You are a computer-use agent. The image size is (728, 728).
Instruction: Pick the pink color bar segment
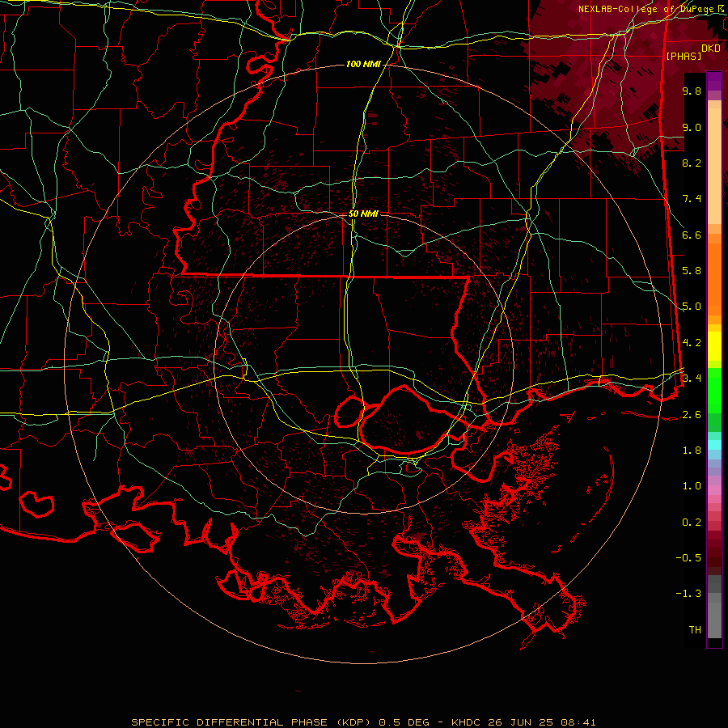click(714, 490)
